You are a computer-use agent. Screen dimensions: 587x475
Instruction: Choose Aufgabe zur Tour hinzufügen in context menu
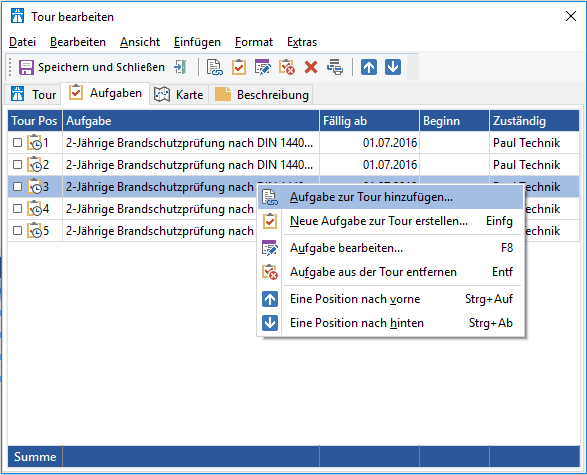coord(390,197)
